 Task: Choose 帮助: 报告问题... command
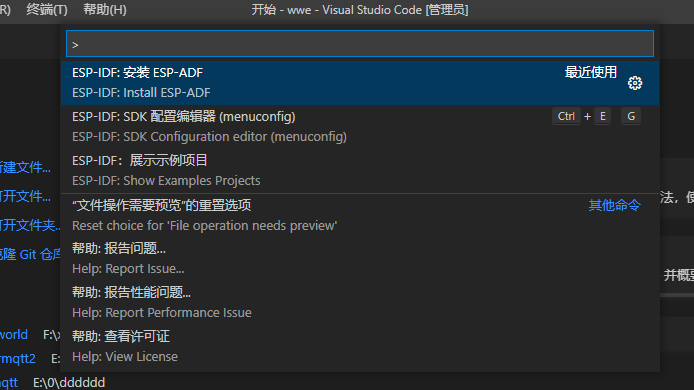[x=360, y=259]
